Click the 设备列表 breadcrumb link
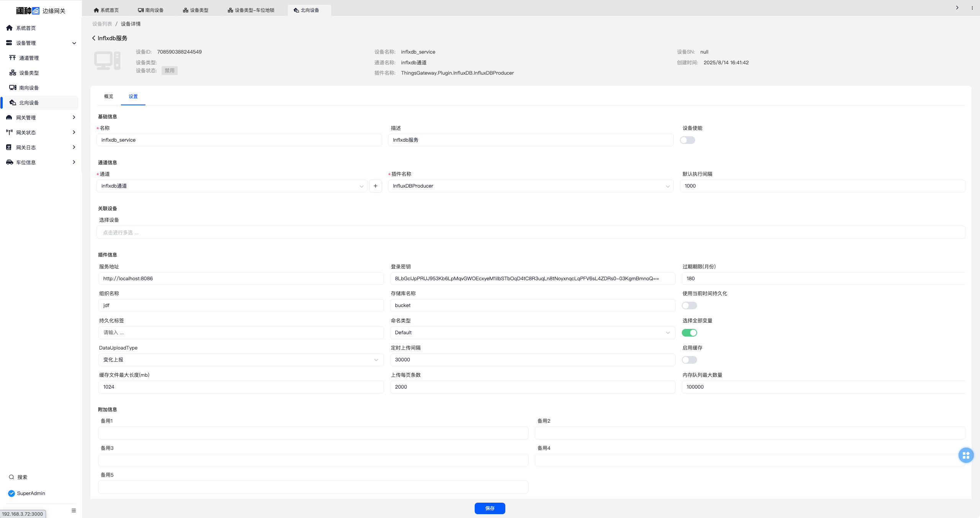The height and width of the screenshot is (518, 980). pyautogui.click(x=102, y=24)
